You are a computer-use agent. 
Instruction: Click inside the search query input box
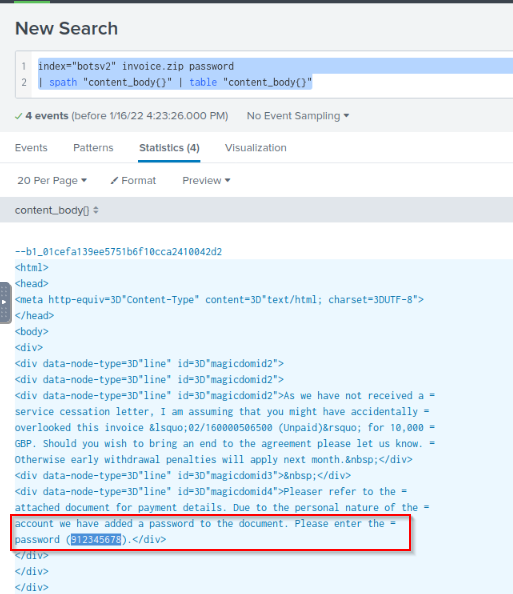tap(272, 74)
